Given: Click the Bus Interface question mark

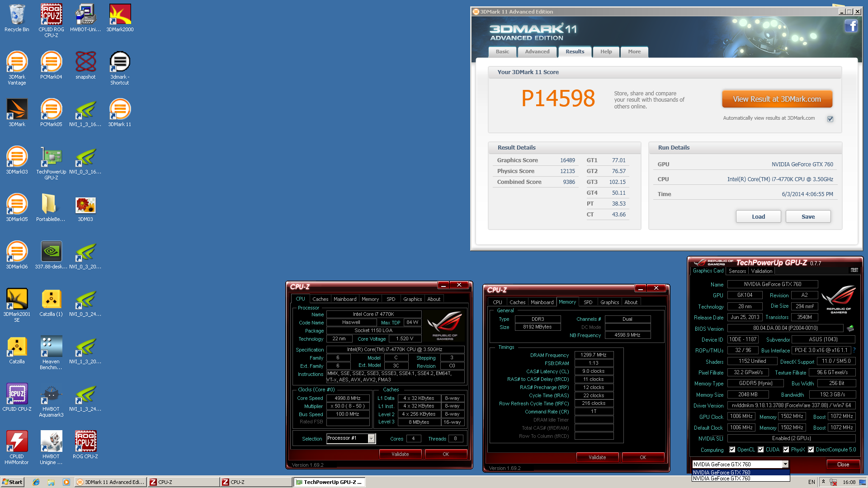Looking at the screenshot, I should click(854, 350).
